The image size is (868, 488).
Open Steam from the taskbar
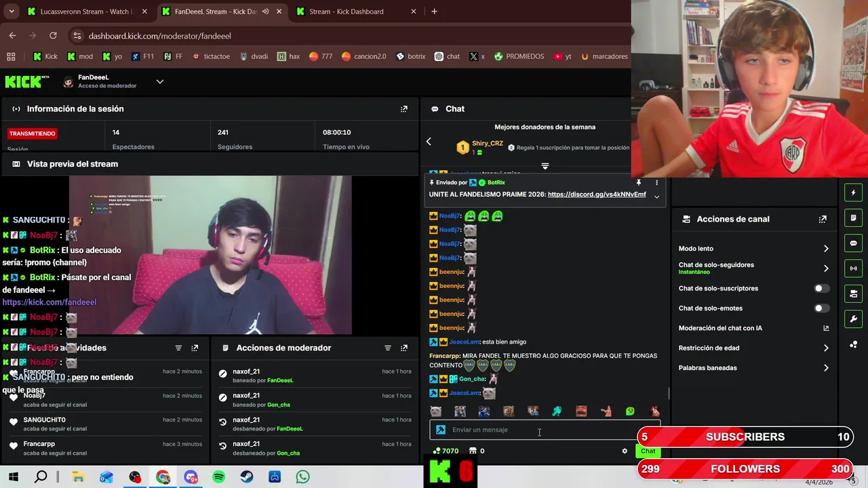point(247,477)
